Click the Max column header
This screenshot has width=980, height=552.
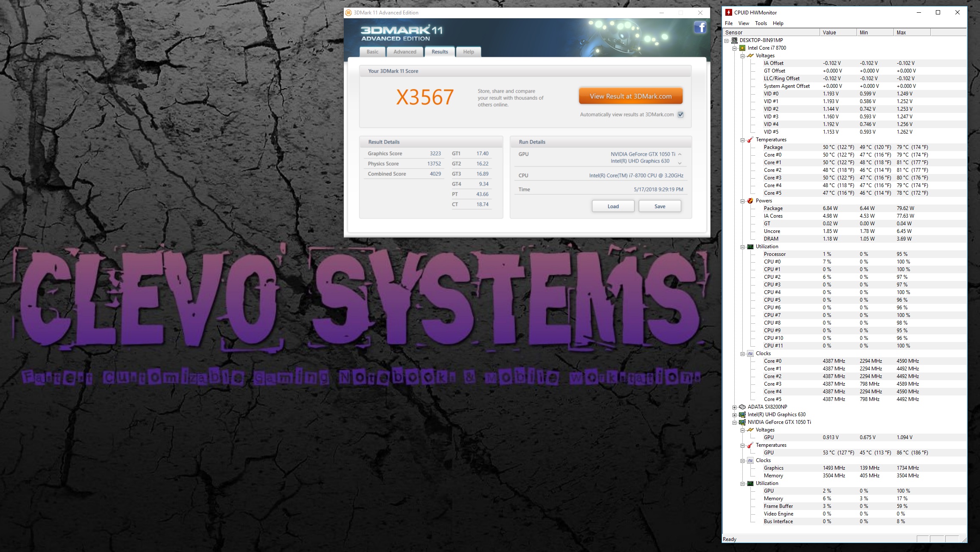click(912, 32)
